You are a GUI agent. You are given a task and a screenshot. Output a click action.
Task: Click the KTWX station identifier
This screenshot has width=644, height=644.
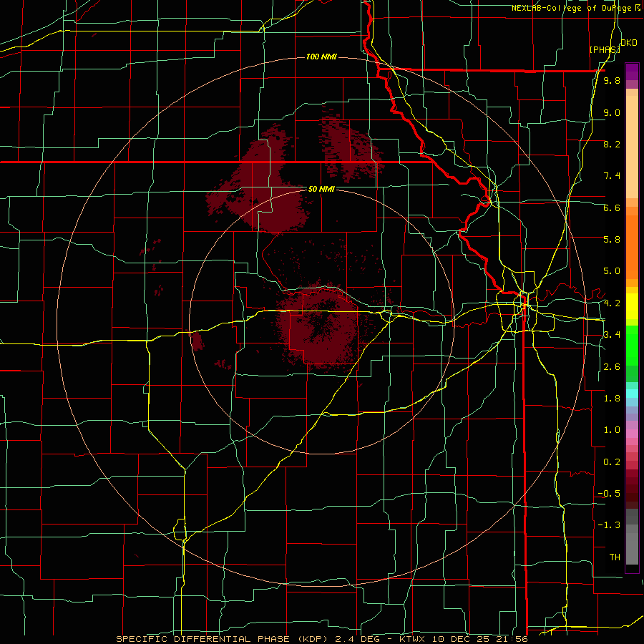[412, 639]
